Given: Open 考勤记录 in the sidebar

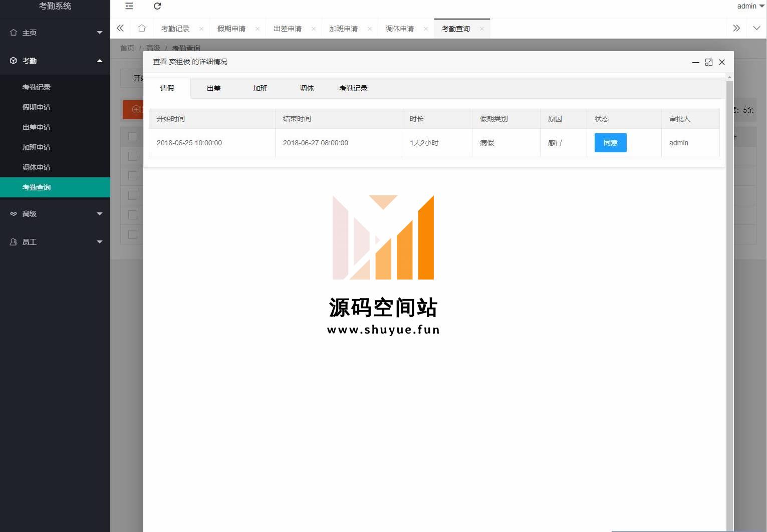Looking at the screenshot, I should [x=55, y=87].
